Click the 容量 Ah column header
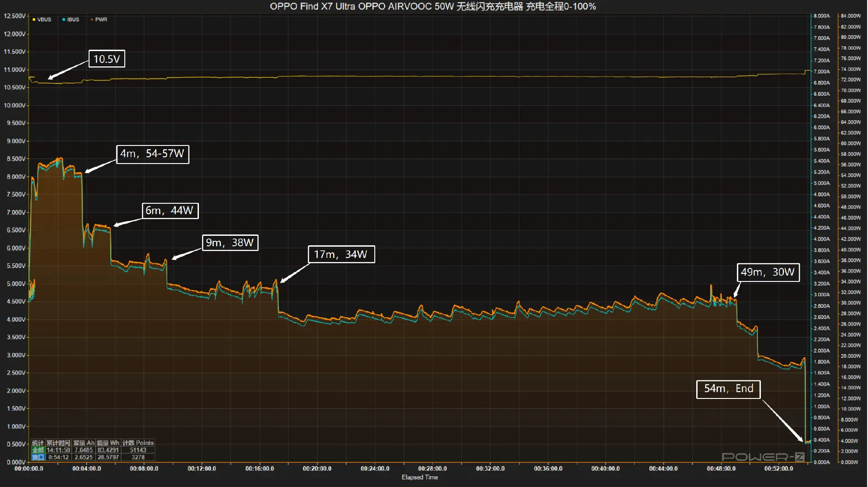Viewport: 868px width, 487px height. (84, 443)
